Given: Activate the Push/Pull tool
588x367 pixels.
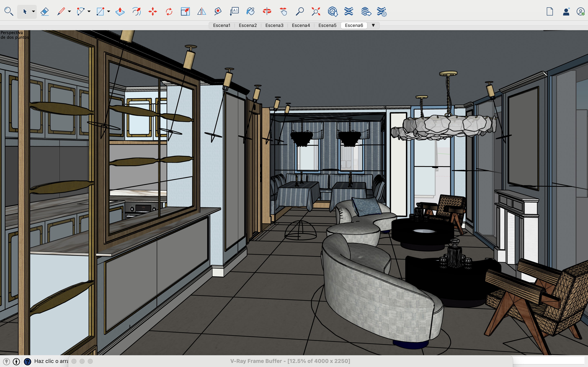Looking at the screenshot, I should 120,11.
